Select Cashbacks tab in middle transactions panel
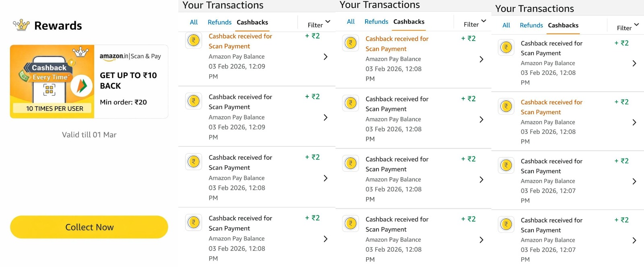The image size is (644, 267). (x=409, y=21)
